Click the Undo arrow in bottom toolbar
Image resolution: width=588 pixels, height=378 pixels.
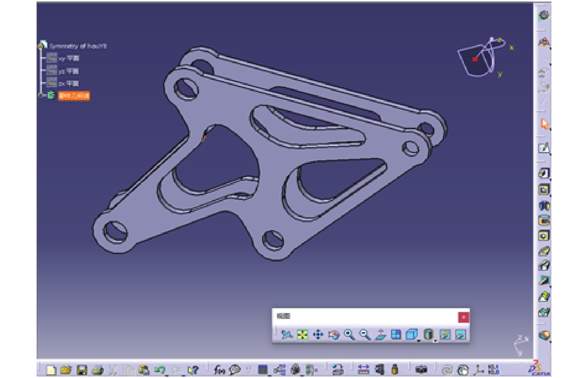[160, 370]
